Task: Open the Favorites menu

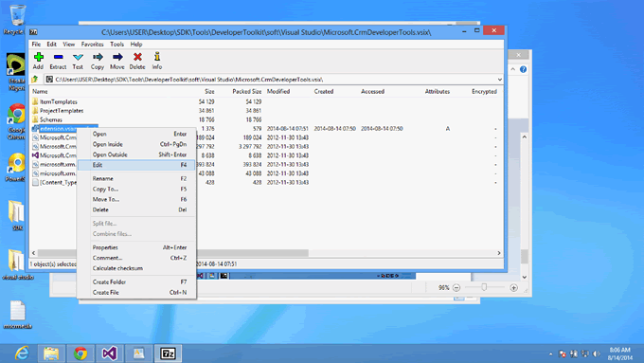Action: [93, 44]
